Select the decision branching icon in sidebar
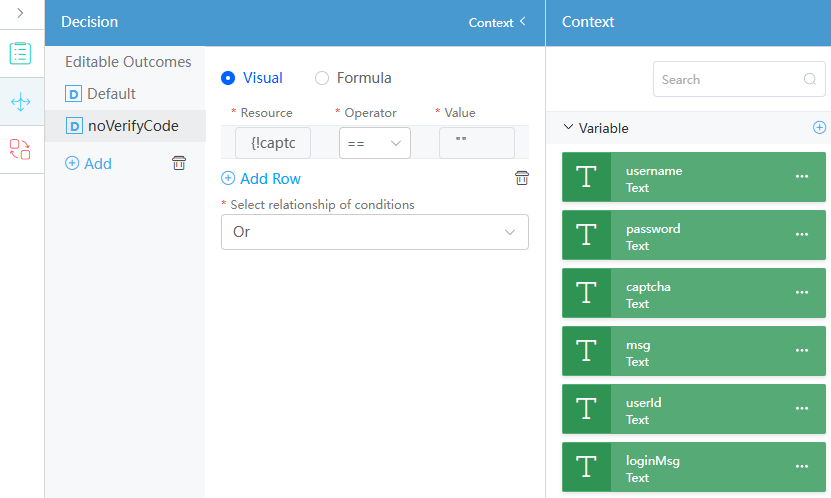Screen dimensions: 831x498 (x=21, y=102)
